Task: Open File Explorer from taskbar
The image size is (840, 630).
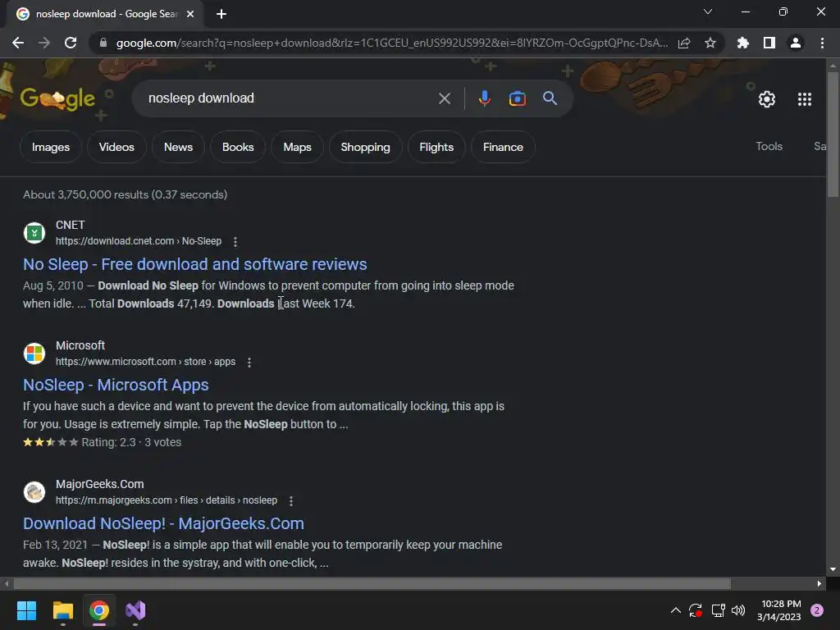Action: pyautogui.click(x=62, y=610)
